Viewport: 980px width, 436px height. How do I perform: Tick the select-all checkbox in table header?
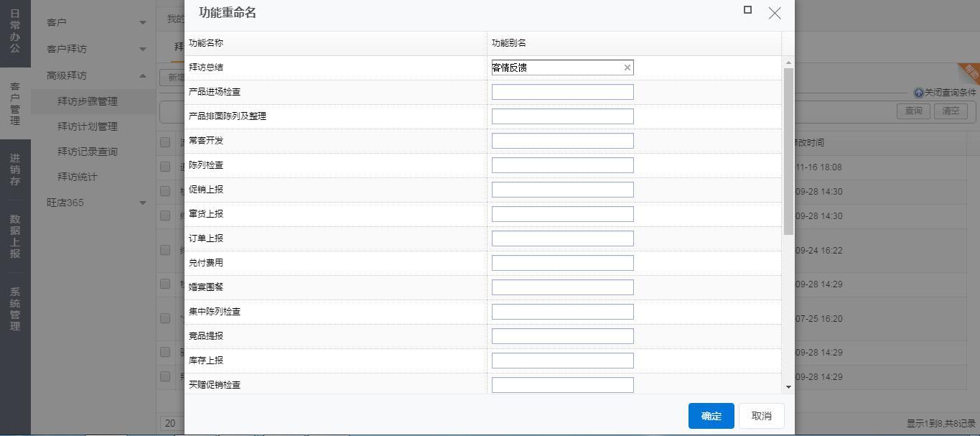[166, 142]
